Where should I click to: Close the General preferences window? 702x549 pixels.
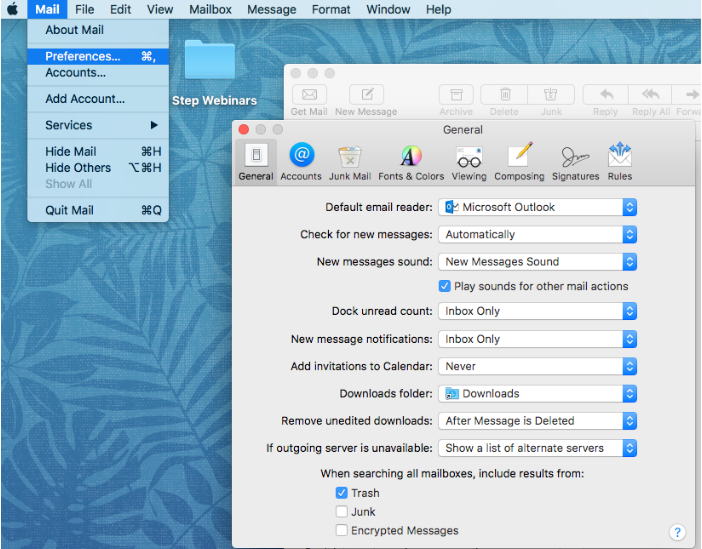(x=244, y=129)
